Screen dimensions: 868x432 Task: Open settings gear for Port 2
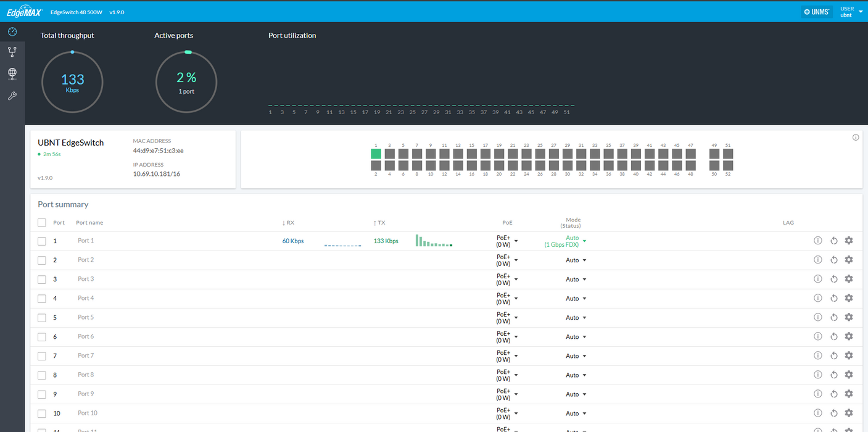849,260
